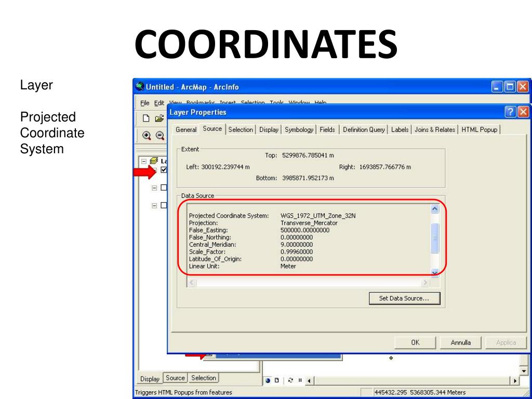Switch to Layout View page icon
The width and height of the screenshot is (532, 399).
[276, 380]
